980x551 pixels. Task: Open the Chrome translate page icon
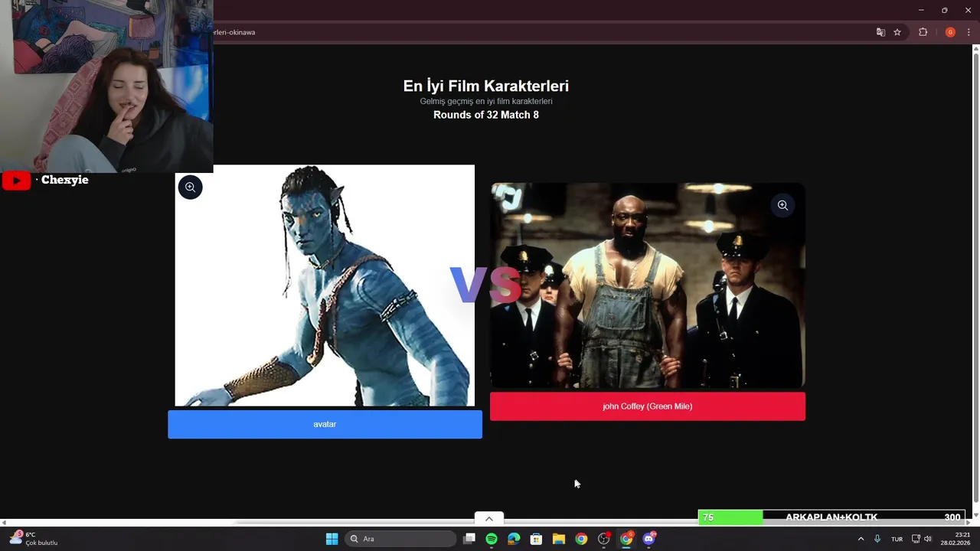[880, 32]
